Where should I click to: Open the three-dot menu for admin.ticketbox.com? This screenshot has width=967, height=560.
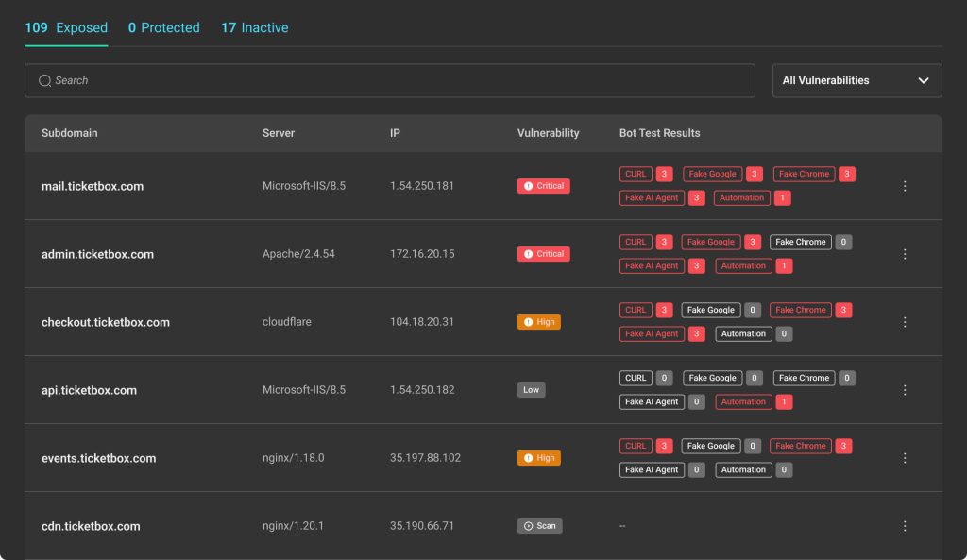pos(905,254)
